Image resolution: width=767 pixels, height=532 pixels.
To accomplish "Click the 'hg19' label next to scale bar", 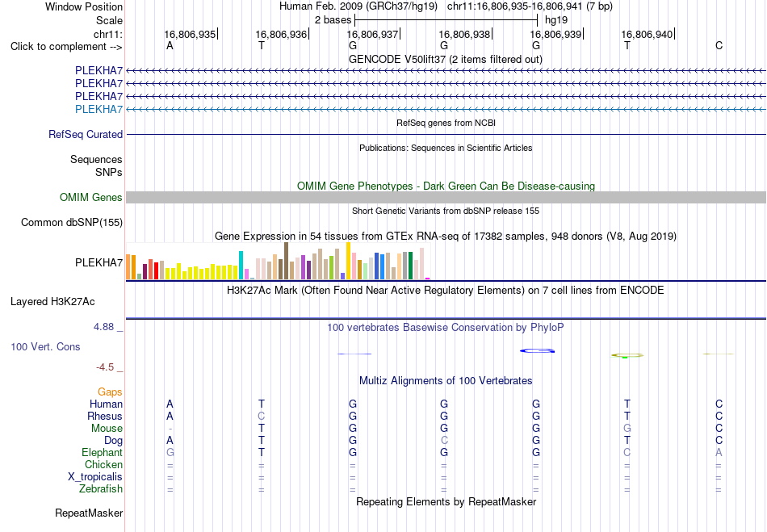I will tap(556, 20).
